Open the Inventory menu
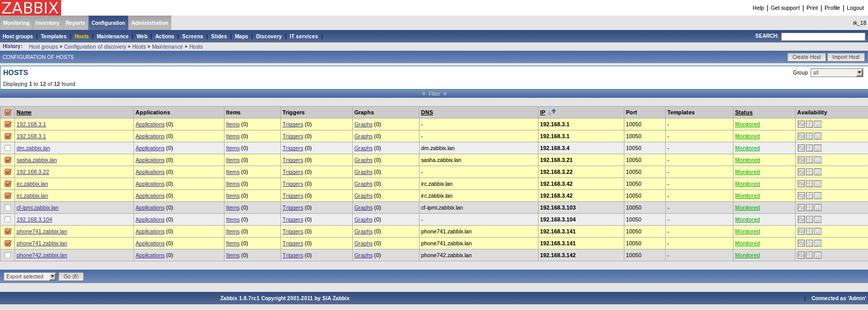868x310 pixels. pyautogui.click(x=48, y=23)
